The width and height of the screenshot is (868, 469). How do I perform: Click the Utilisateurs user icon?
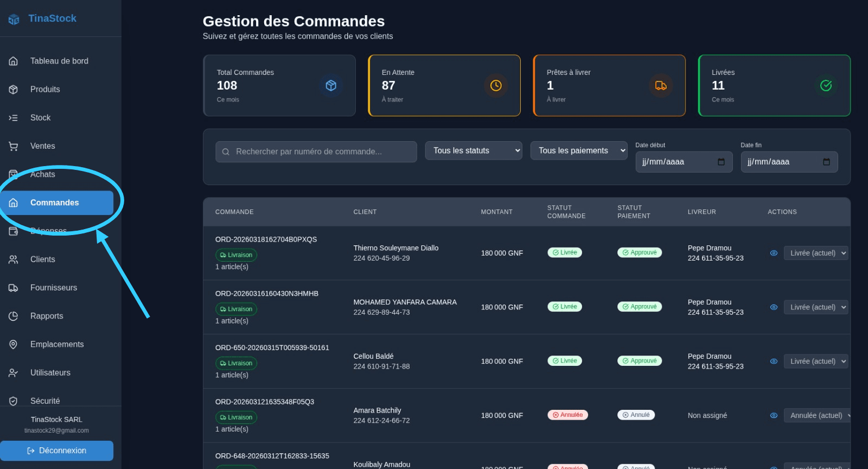14,372
